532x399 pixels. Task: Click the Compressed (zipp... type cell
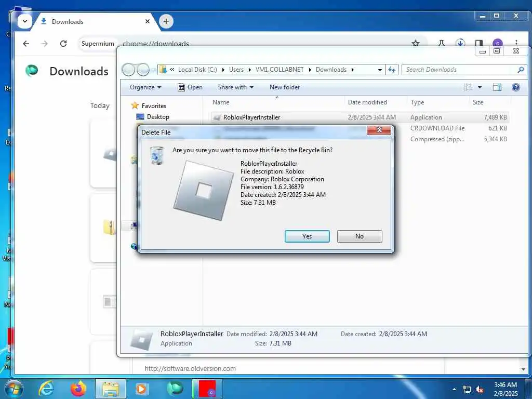[437, 139]
